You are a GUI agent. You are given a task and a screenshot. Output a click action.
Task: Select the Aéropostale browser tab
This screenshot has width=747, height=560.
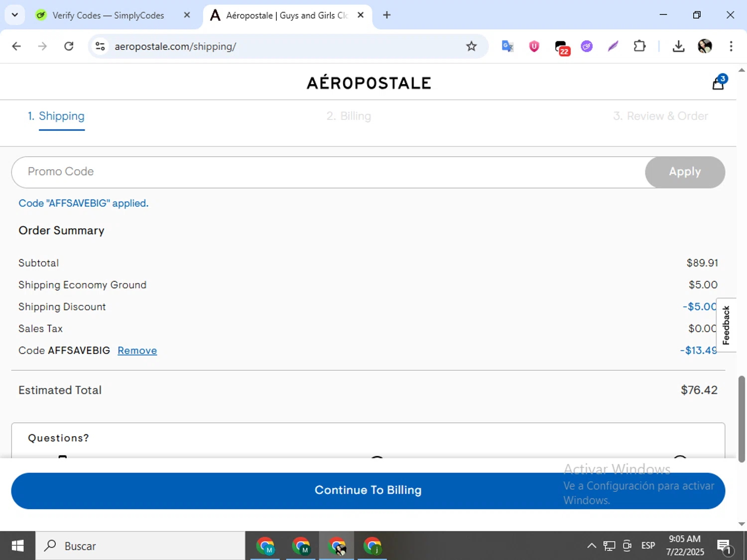pos(286,15)
